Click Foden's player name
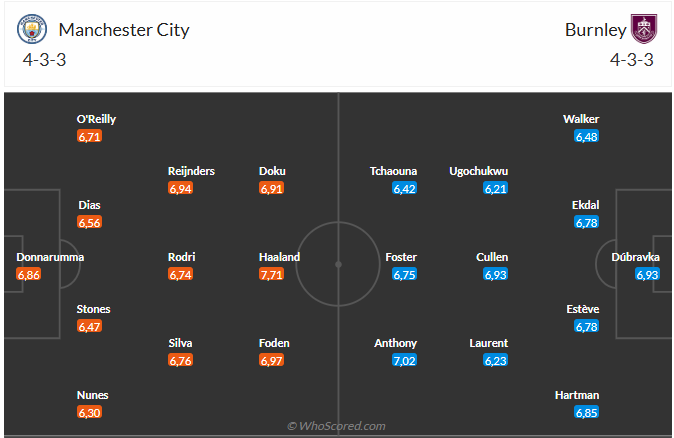674x438 pixels. tap(274, 343)
